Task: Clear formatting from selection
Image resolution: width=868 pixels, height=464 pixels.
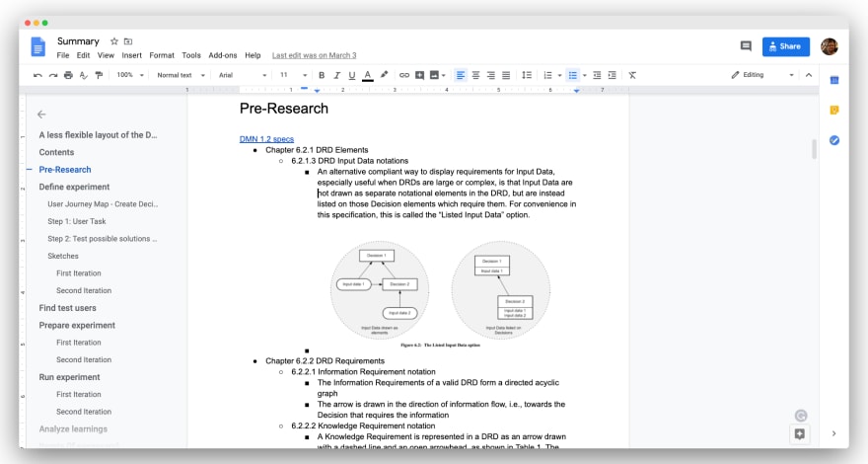Action: pyautogui.click(x=632, y=75)
